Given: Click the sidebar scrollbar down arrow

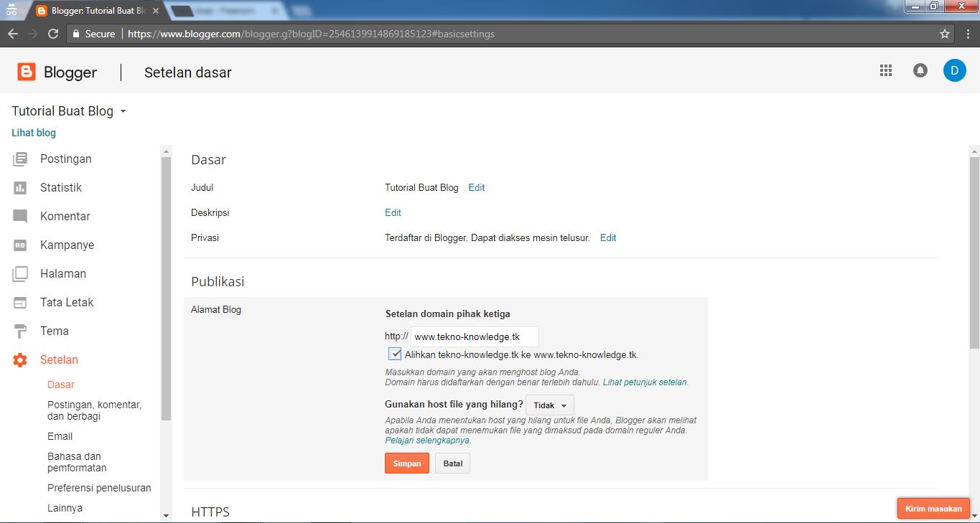Looking at the screenshot, I should (167, 515).
